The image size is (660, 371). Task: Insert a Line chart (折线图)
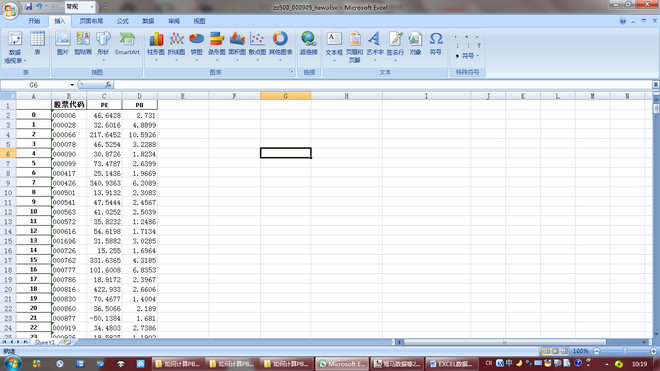click(x=176, y=45)
